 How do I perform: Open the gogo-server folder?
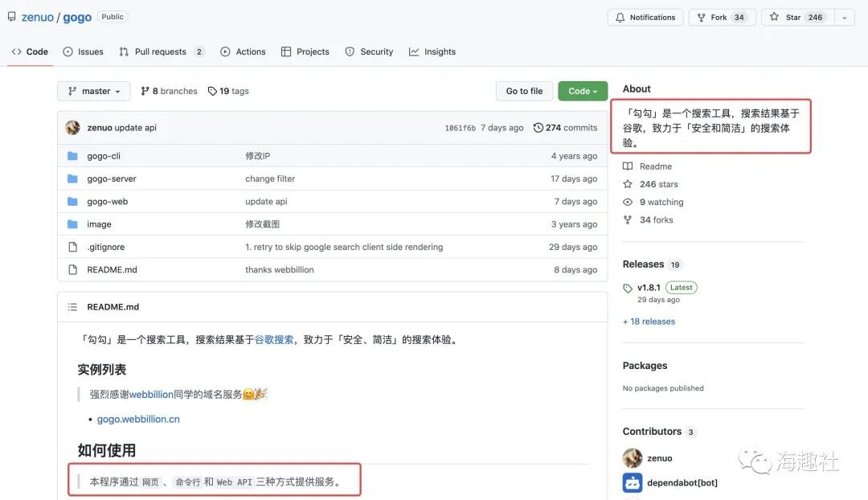(x=111, y=178)
